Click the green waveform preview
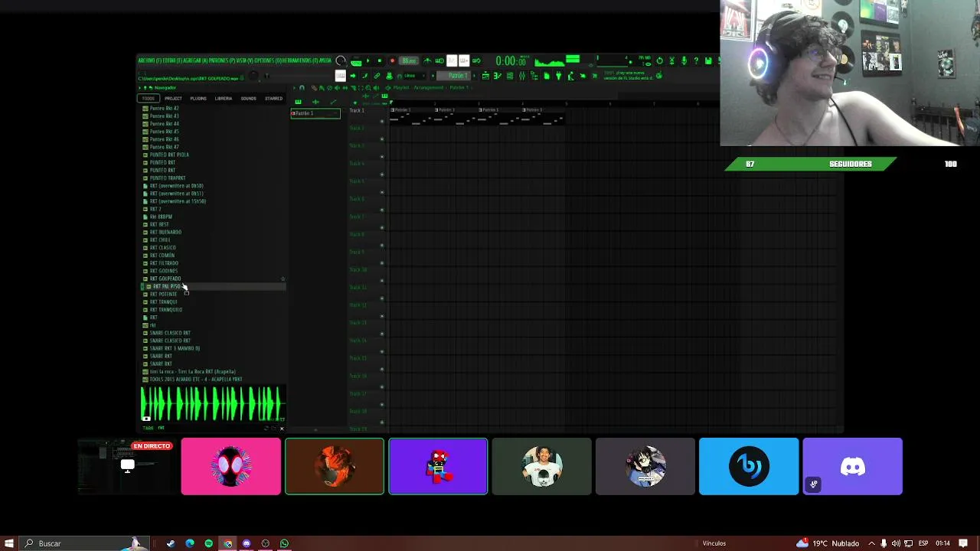The height and width of the screenshot is (551, 980). [x=213, y=403]
